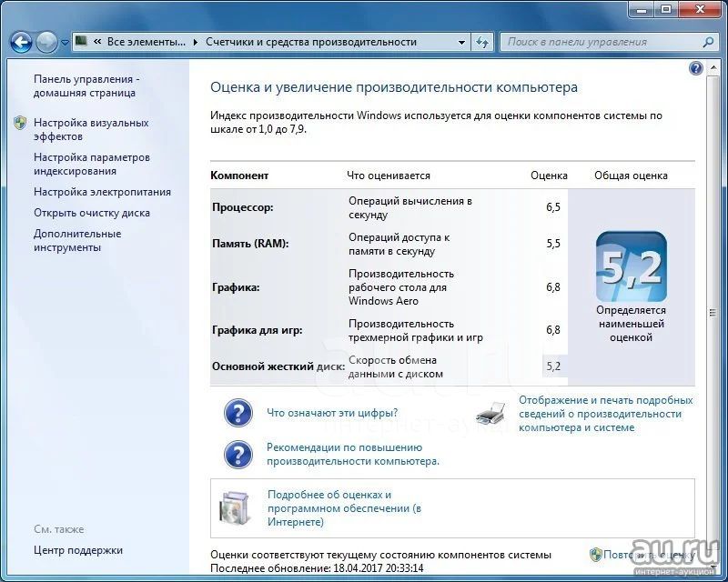The height and width of the screenshot is (582, 728).
Task: Open 'Центр поддержки' link
Action: coord(78,550)
